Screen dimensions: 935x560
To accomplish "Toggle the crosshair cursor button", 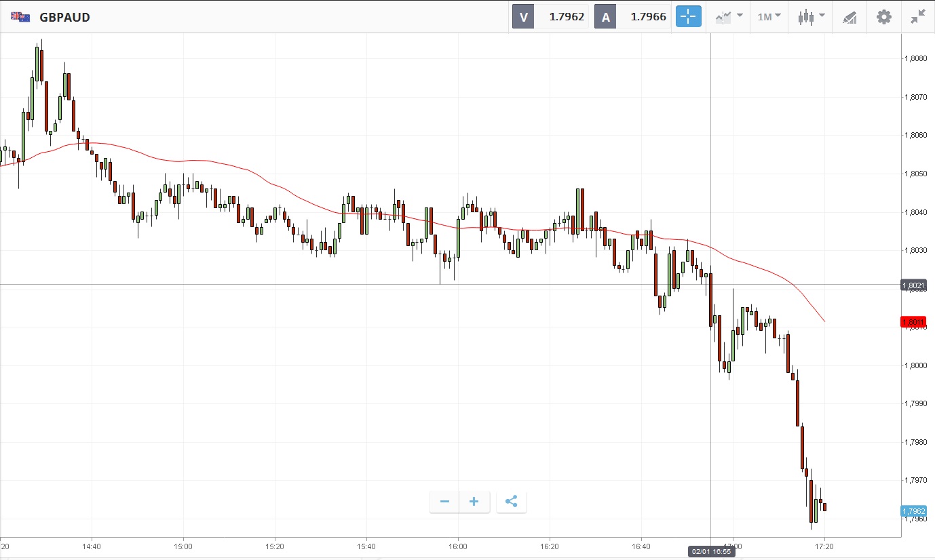I will click(688, 17).
